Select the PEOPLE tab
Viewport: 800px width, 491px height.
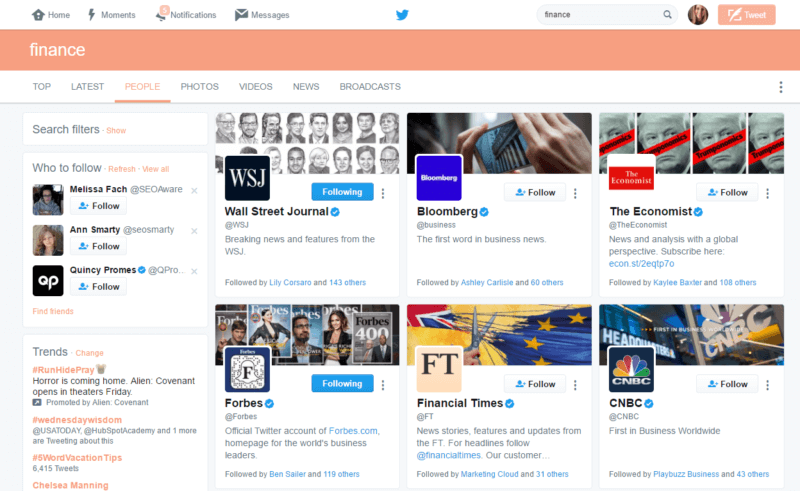point(142,87)
